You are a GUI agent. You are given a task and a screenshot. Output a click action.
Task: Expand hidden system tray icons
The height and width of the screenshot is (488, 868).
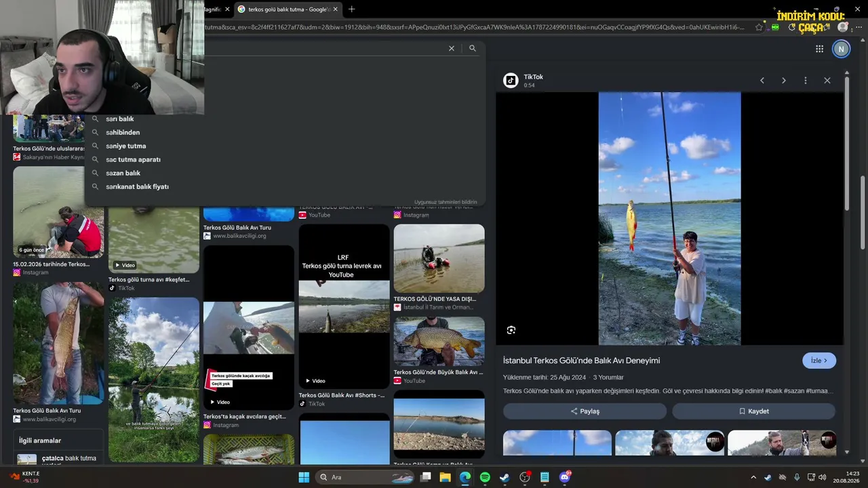753,477
